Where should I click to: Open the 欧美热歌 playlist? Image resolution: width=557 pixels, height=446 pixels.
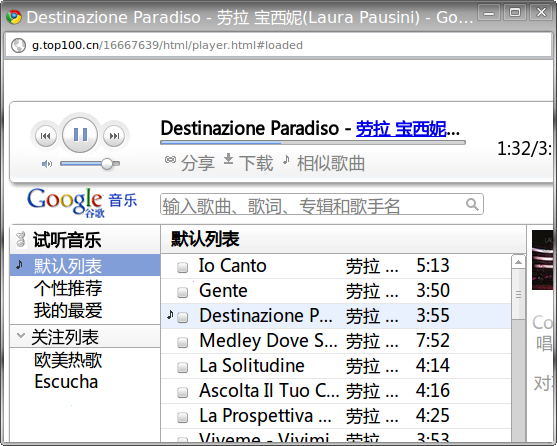(68, 360)
